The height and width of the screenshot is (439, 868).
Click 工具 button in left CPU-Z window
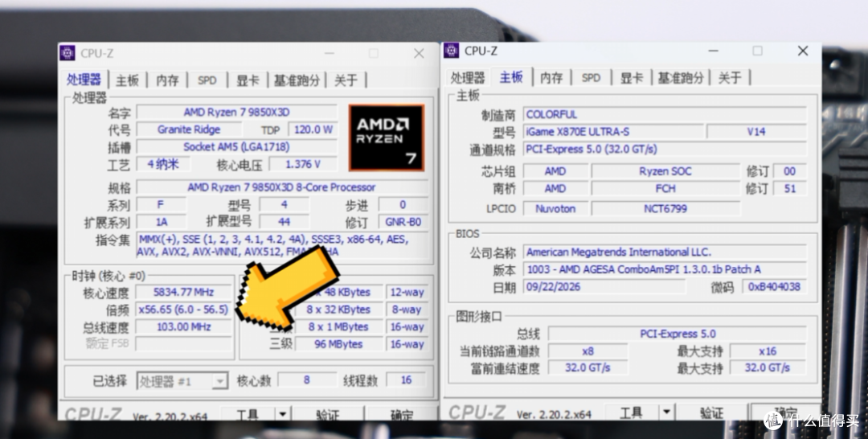(x=248, y=414)
